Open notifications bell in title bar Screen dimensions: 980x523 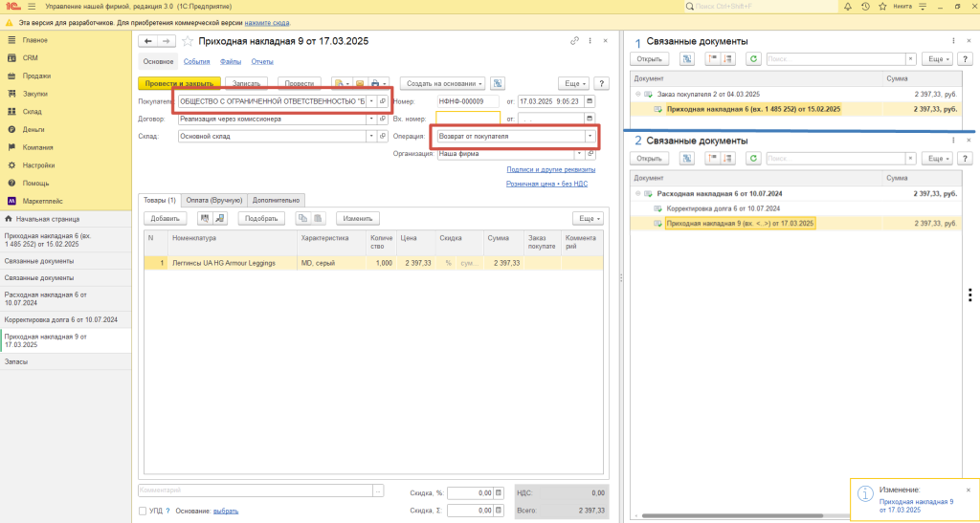tap(848, 7)
